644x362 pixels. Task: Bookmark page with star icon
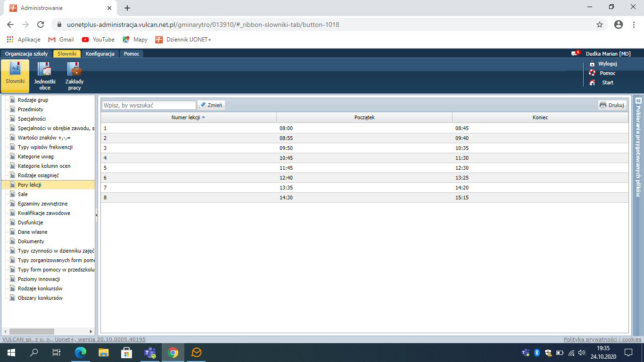(600, 25)
